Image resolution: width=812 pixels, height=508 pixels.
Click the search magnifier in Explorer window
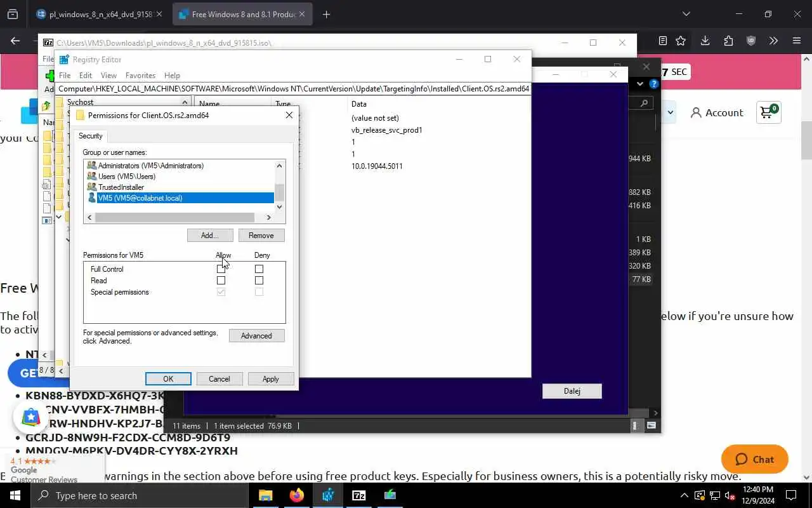point(644,103)
